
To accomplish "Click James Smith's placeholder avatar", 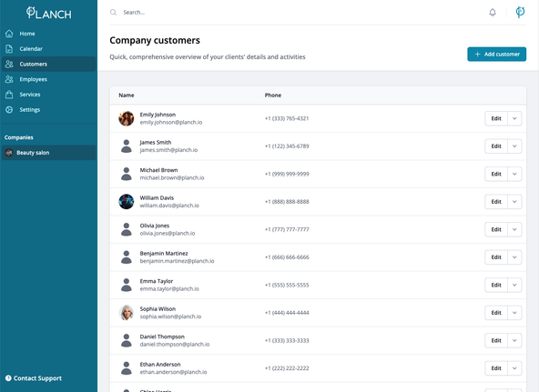I will point(127,146).
